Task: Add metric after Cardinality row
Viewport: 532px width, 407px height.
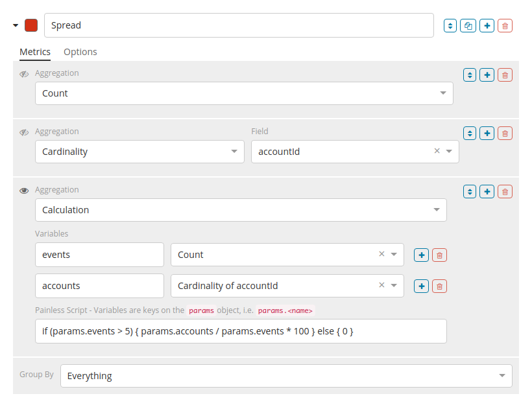Action: point(487,134)
